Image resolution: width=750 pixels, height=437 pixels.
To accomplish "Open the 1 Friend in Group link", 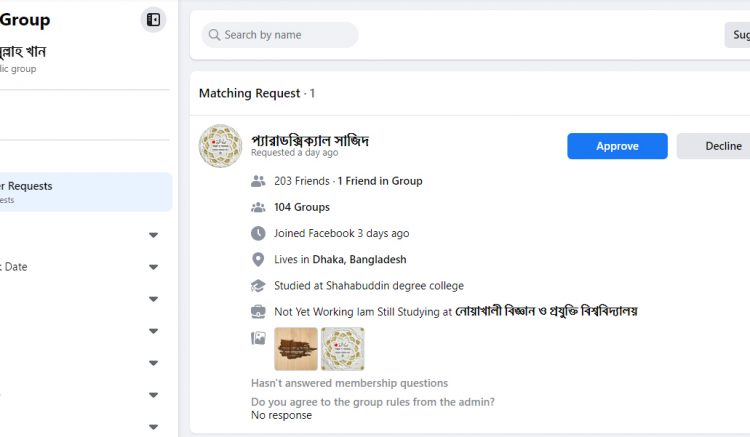I will point(380,181).
